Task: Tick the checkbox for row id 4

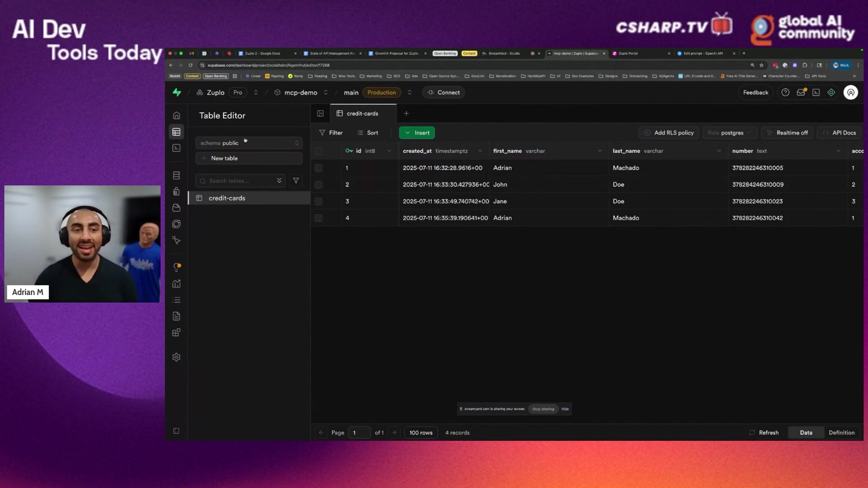Action: pos(319,218)
